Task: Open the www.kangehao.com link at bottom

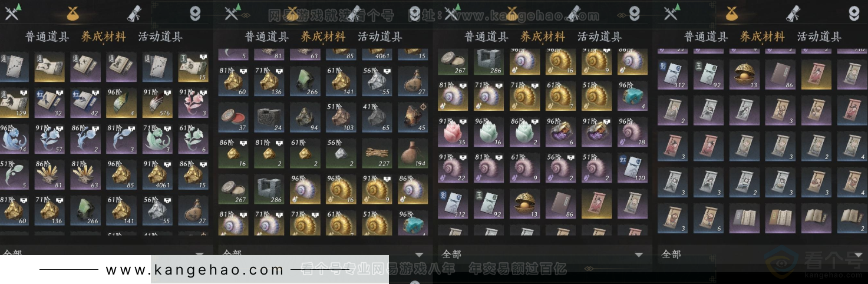Action: [x=195, y=270]
